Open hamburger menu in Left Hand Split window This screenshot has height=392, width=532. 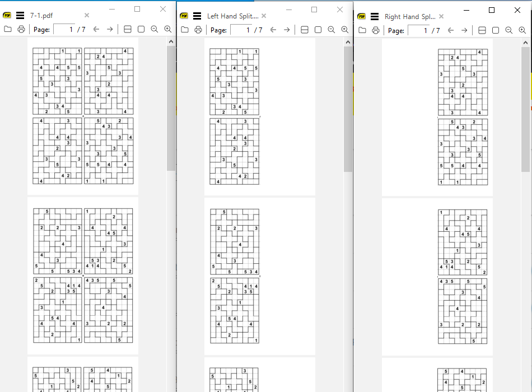click(x=197, y=16)
